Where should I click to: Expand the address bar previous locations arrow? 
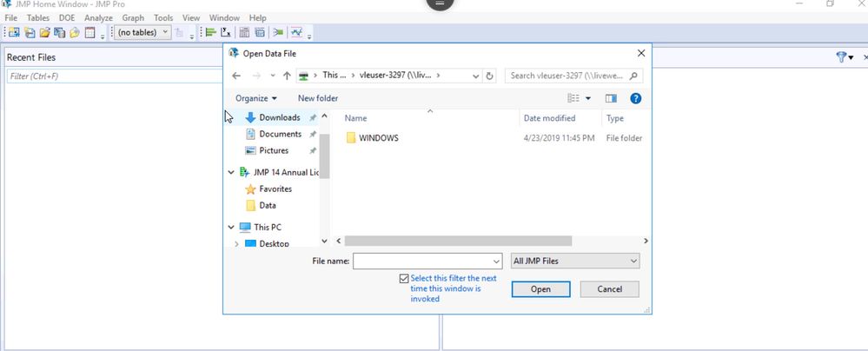[476, 76]
